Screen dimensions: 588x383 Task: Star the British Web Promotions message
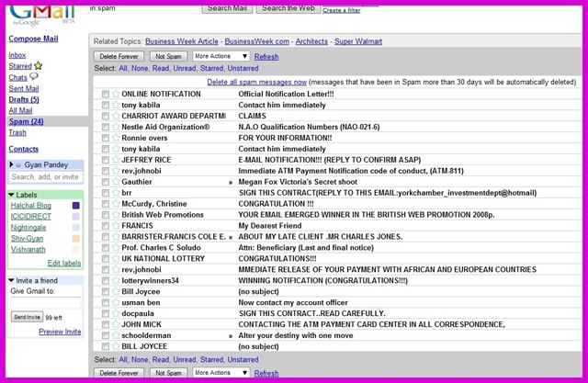(116, 215)
